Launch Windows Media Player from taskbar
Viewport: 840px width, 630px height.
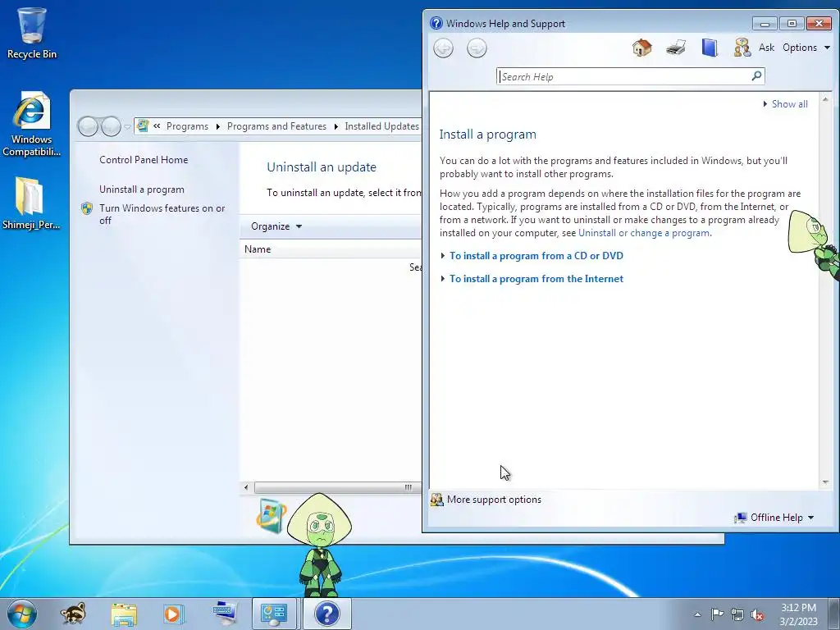[x=174, y=614]
